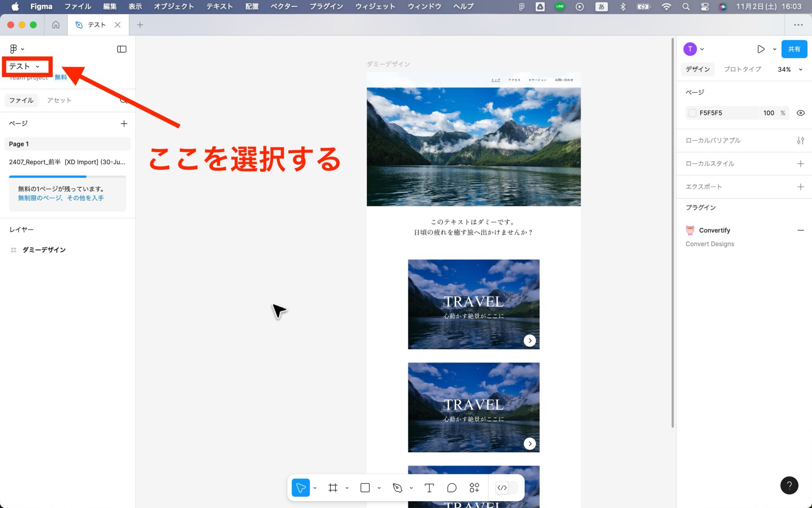Click the 無制限のページ、その他を入手 link
Screen dimensions: 812x508
[61, 198]
